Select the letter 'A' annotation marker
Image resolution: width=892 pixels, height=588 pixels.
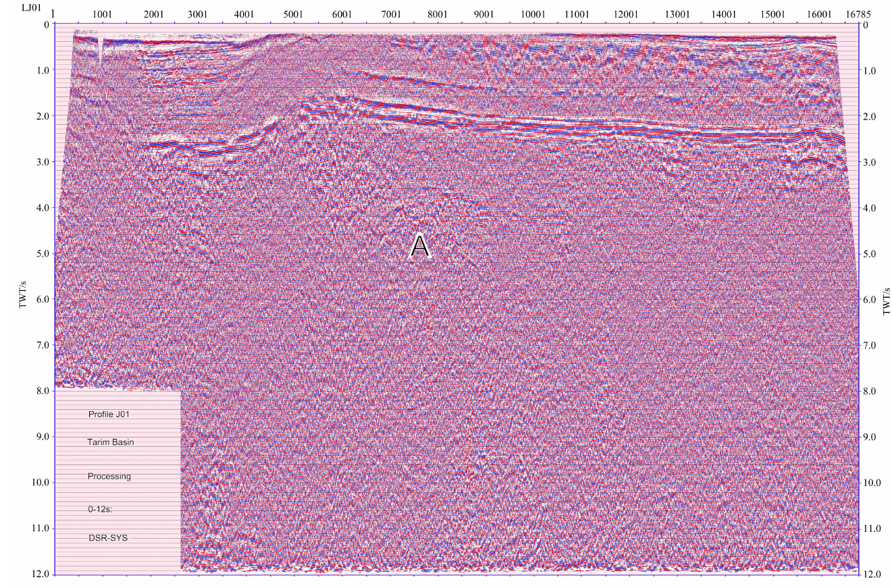[419, 246]
